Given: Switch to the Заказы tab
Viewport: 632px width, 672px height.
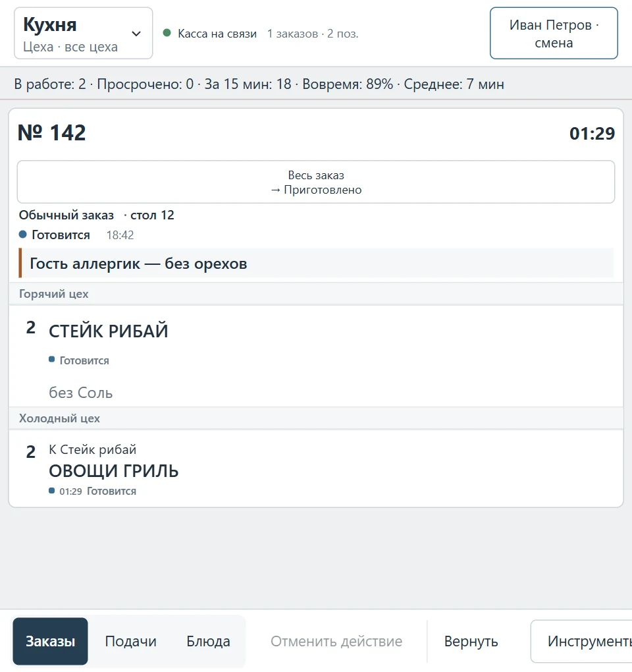Looking at the screenshot, I should [x=51, y=641].
